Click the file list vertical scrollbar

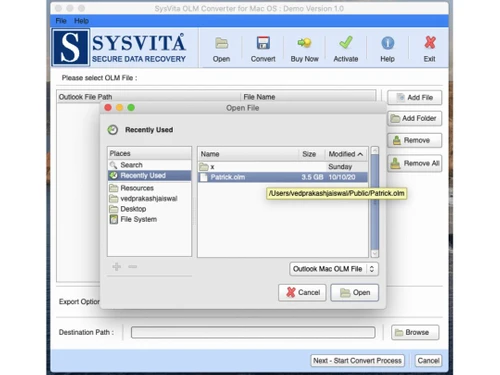(x=375, y=202)
